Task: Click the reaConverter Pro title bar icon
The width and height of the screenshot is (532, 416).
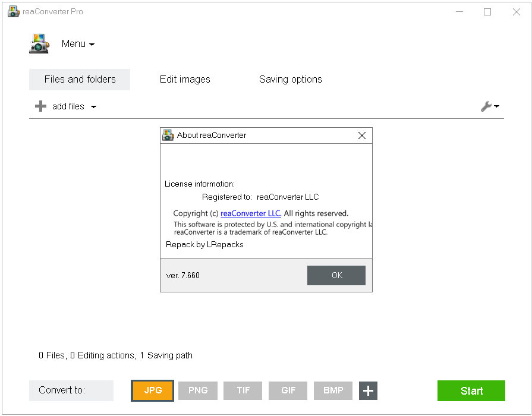Action: (14, 11)
